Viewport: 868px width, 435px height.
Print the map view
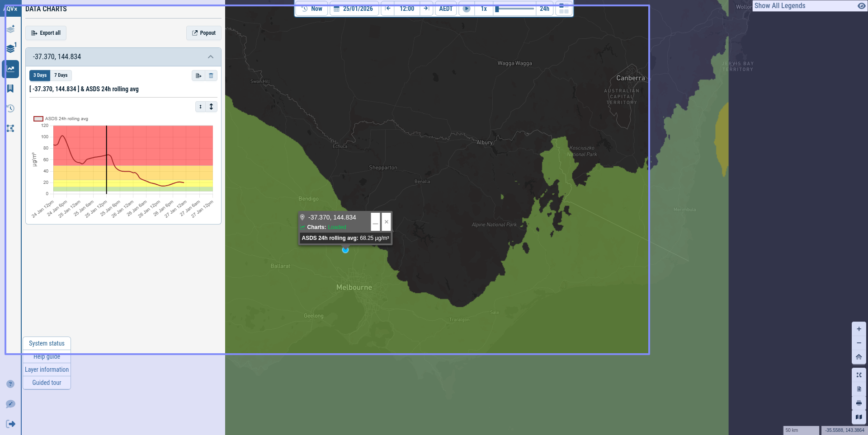click(859, 403)
